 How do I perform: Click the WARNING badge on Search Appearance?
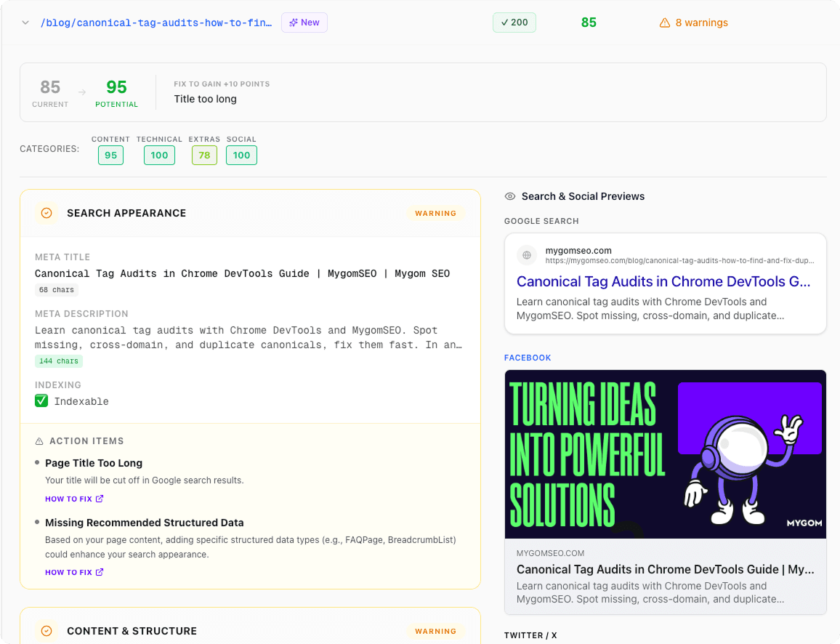point(435,213)
